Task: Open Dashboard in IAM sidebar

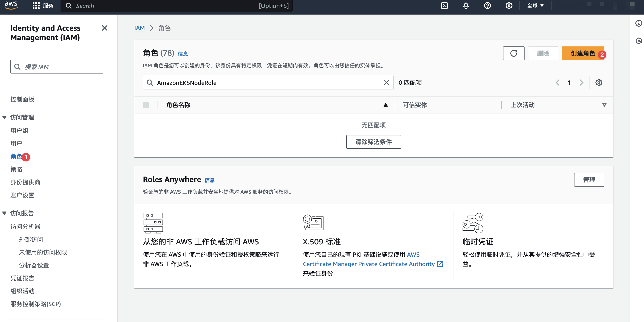Action: pyautogui.click(x=22, y=99)
